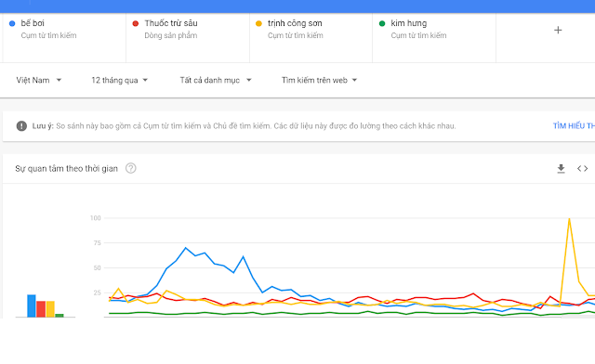Click the warning icon beside Lưu ý
The image size is (595, 364).
21,126
